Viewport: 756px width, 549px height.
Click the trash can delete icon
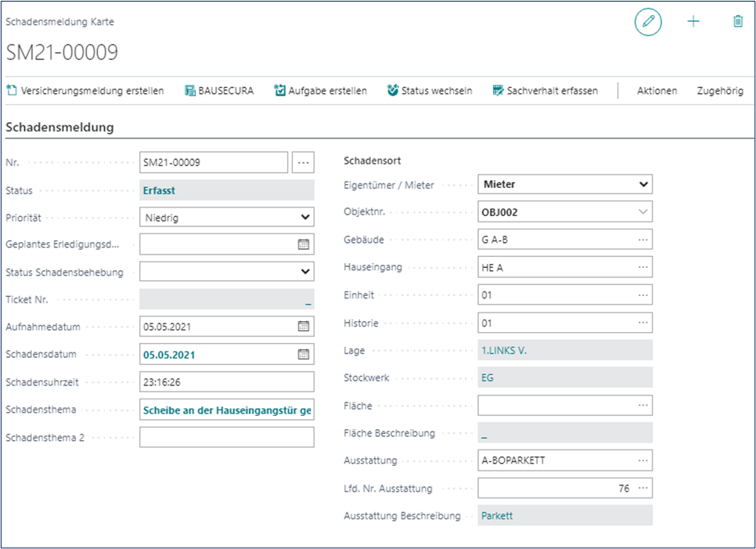737,22
